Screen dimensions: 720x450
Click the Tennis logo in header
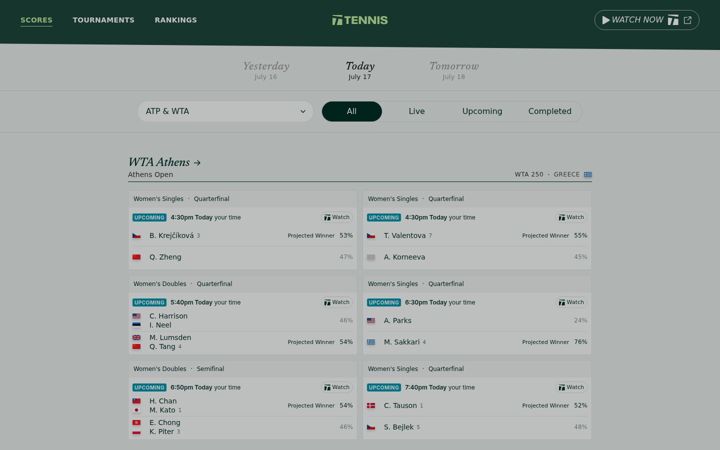coord(360,20)
